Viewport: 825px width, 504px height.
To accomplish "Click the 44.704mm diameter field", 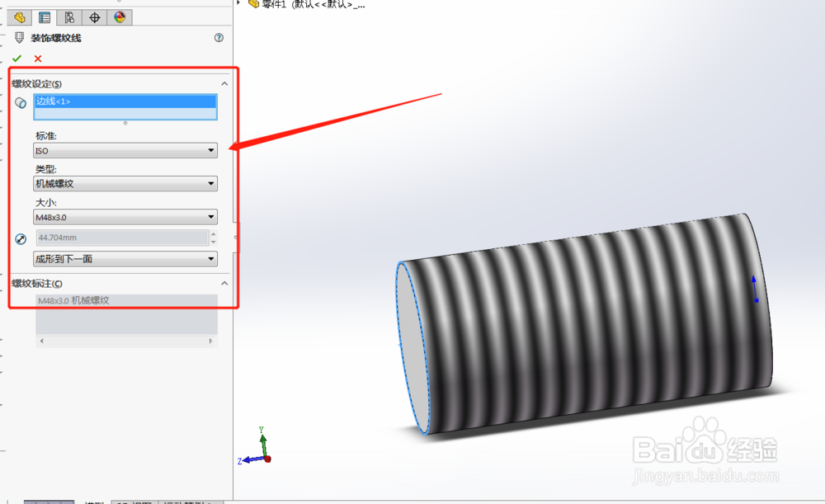I will pyautogui.click(x=122, y=238).
